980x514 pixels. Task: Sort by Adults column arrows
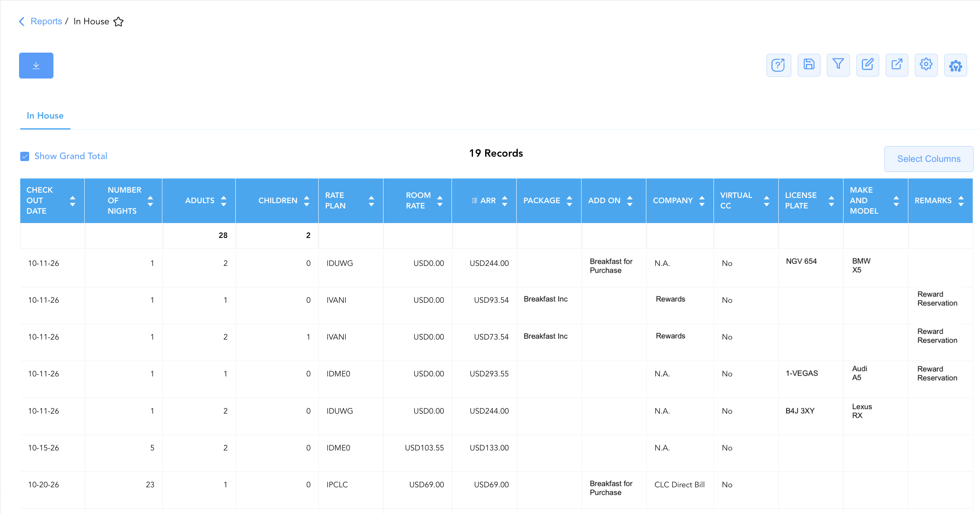coord(224,201)
